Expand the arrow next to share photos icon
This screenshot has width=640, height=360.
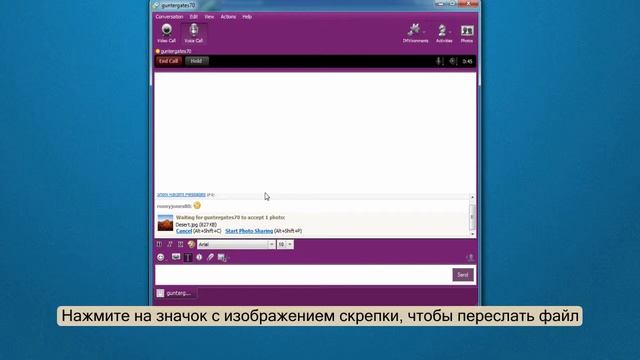tap(228, 258)
